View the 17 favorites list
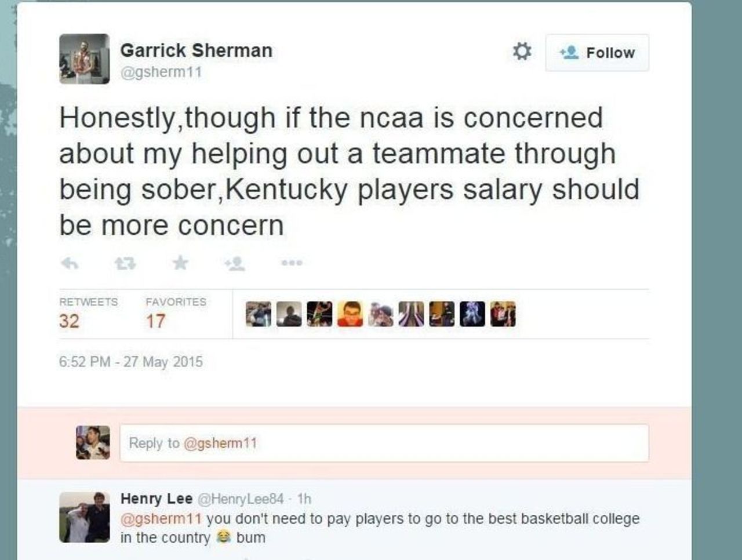 coord(155,321)
